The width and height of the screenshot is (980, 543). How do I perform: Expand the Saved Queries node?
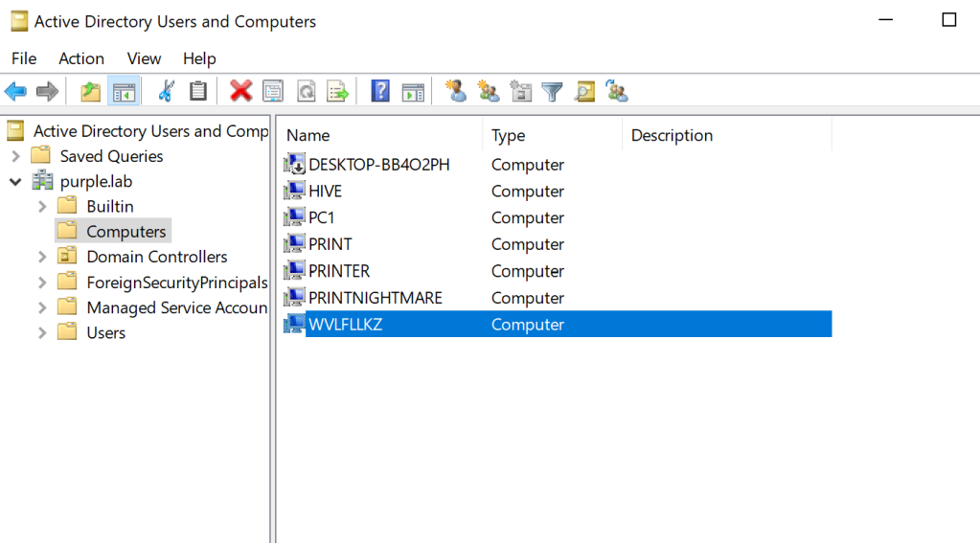click(15, 156)
